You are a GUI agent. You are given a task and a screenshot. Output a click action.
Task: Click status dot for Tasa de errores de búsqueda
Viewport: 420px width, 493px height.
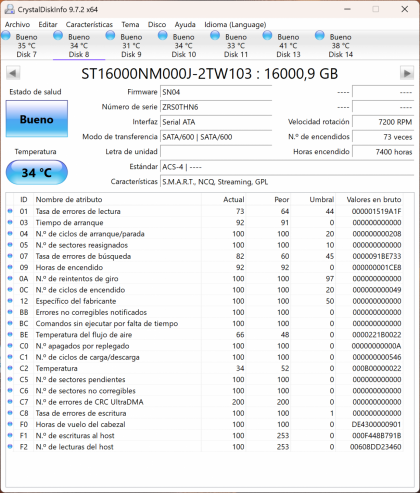click(10, 256)
